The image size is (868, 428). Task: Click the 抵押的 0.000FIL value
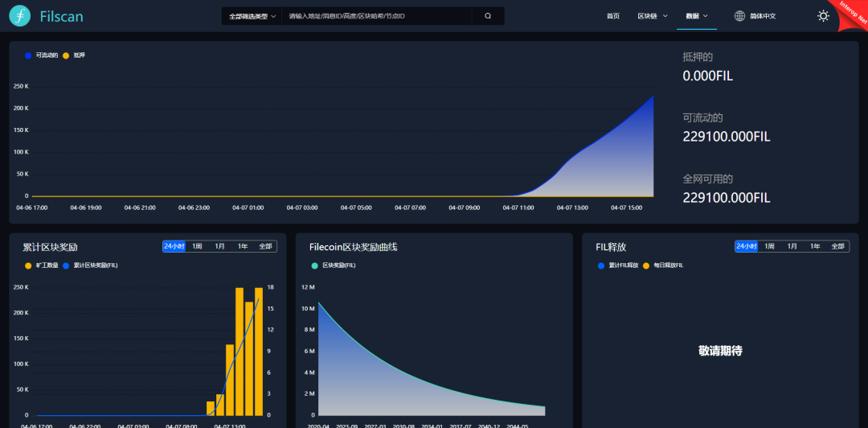[708, 76]
